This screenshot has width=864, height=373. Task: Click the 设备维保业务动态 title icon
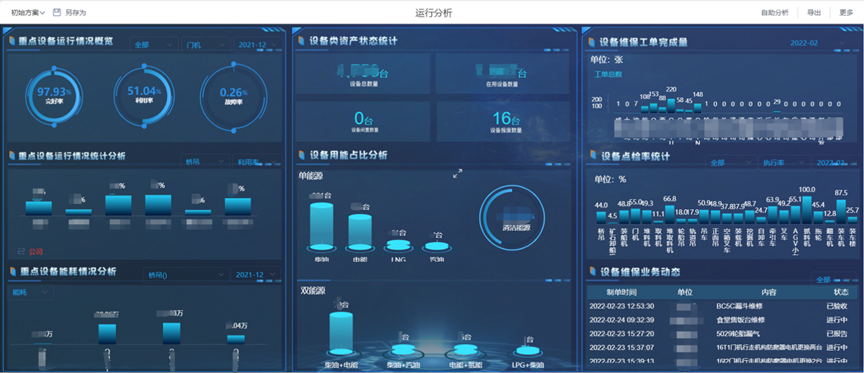pos(593,271)
